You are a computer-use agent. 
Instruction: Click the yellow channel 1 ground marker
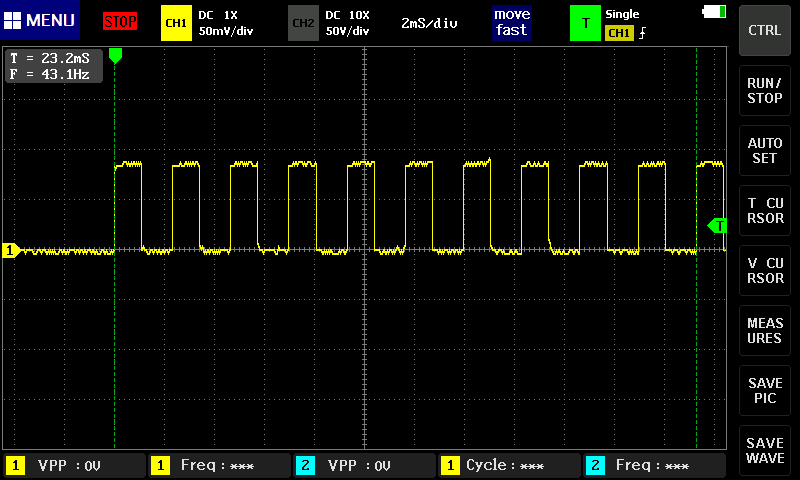11,250
